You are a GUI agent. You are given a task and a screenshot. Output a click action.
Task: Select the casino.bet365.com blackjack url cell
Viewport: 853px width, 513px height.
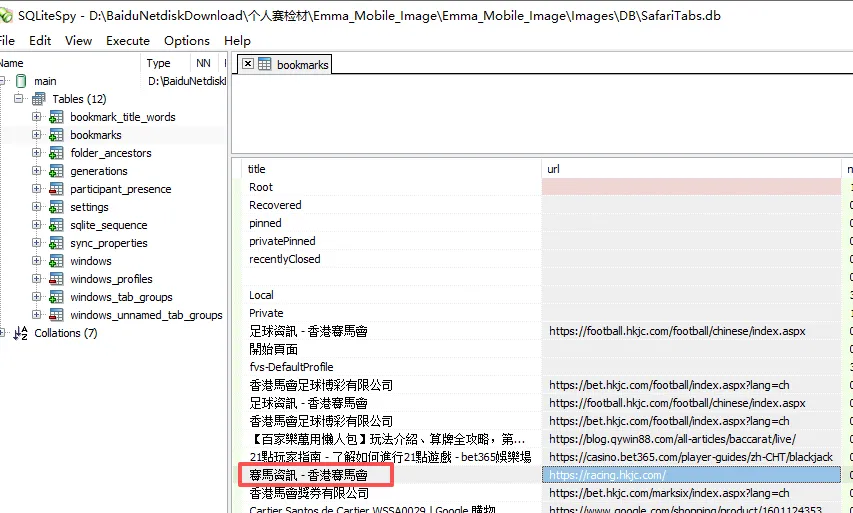click(x=691, y=456)
